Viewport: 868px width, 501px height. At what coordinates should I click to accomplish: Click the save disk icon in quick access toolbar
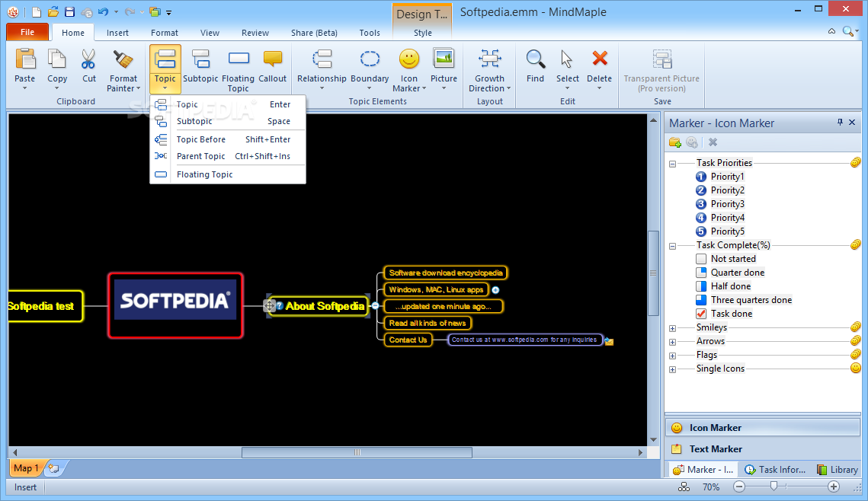click(70, 11)
